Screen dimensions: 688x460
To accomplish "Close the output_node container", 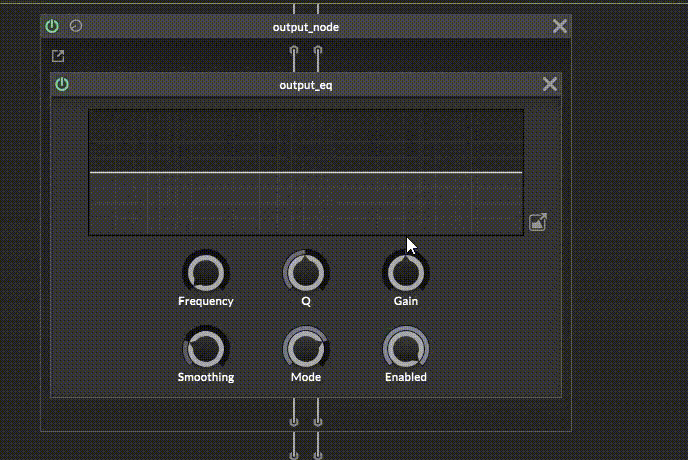I will click(560, 26).
